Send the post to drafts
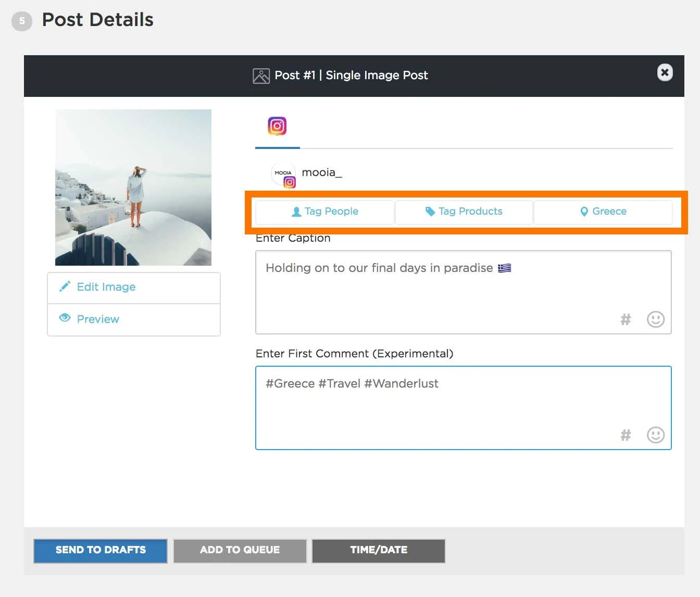Image resolution: width=700 pixels, height=597 pixels. 100,550
